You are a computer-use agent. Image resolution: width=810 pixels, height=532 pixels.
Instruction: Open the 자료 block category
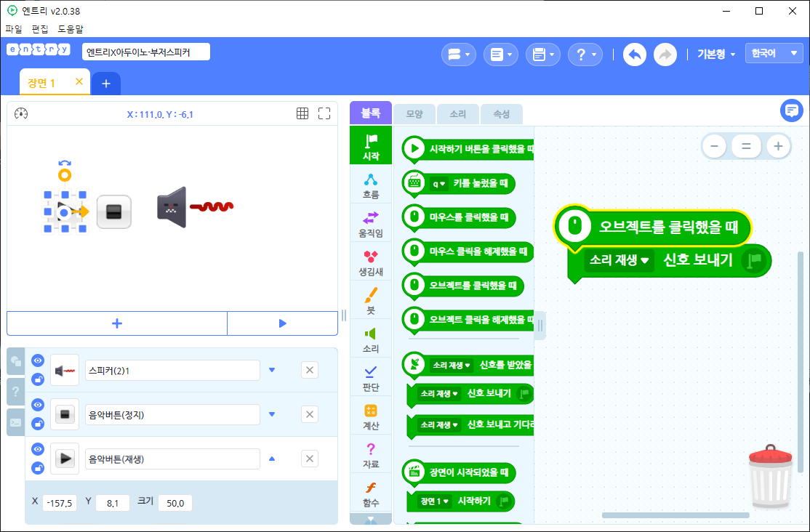pyautogui.click(x=371, y=454)
